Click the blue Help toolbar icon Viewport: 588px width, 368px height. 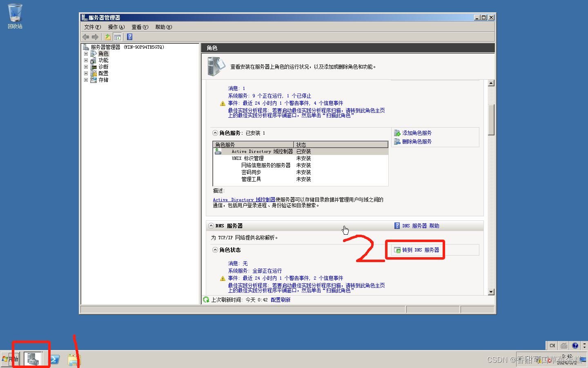click(x=129, y=37)
